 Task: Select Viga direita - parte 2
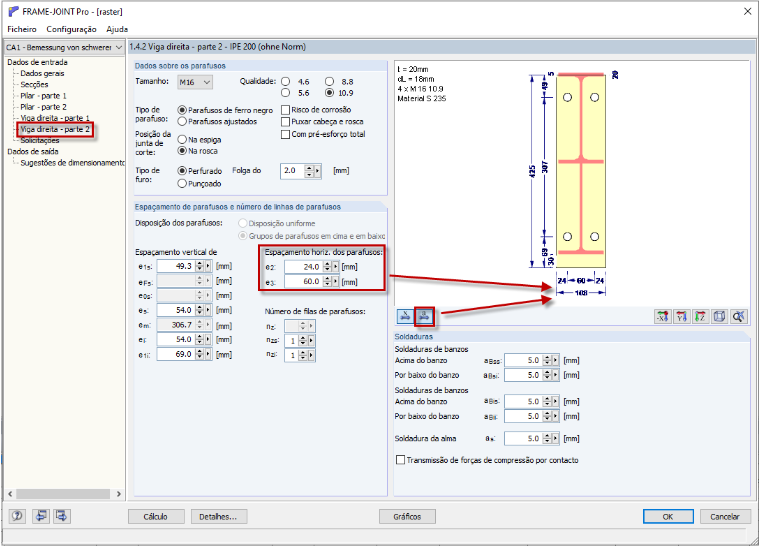click(x=55, y=129)
